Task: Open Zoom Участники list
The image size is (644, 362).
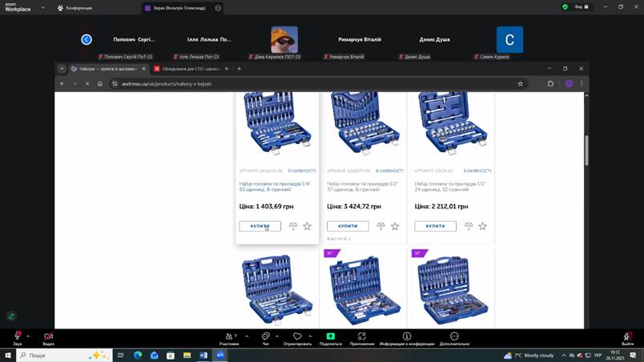Action: coord(229,337)
